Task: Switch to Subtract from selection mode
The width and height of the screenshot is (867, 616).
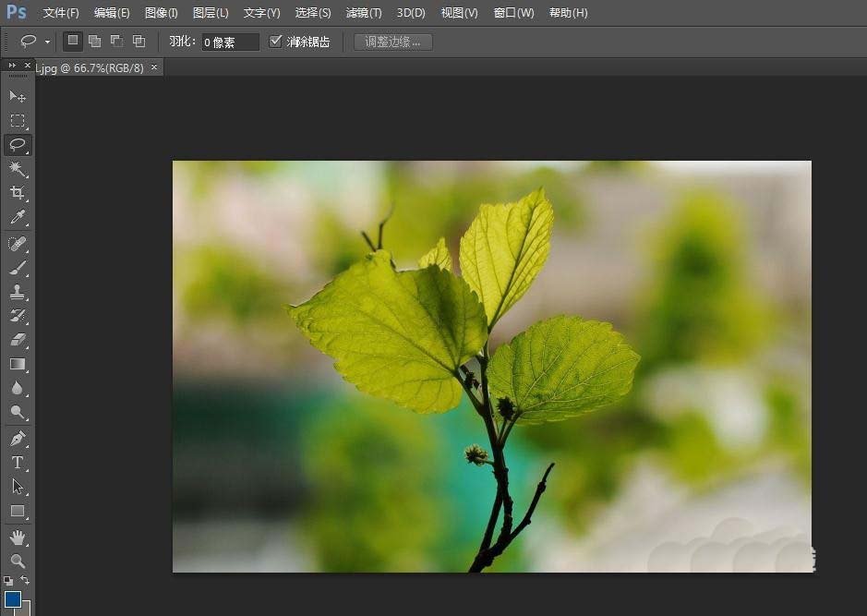Action: pos(116,42)
